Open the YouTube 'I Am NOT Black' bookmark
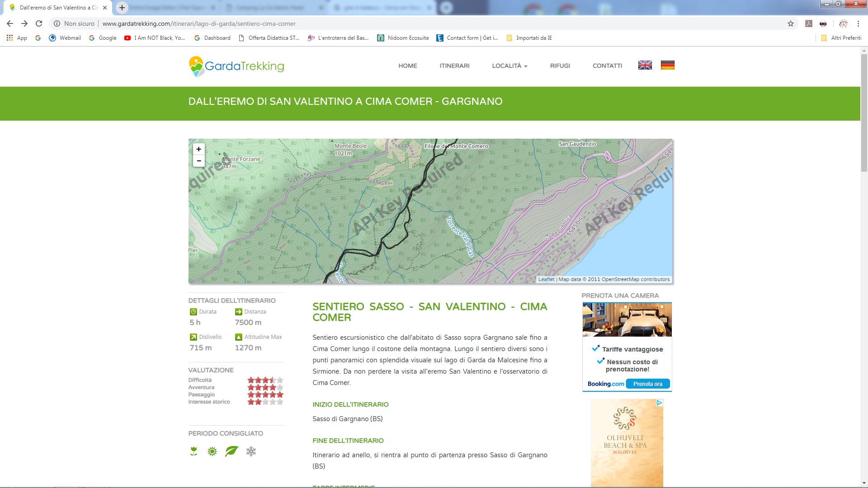Image resolution: width=868 pixels, height=488 pixels. click(155, 38)
